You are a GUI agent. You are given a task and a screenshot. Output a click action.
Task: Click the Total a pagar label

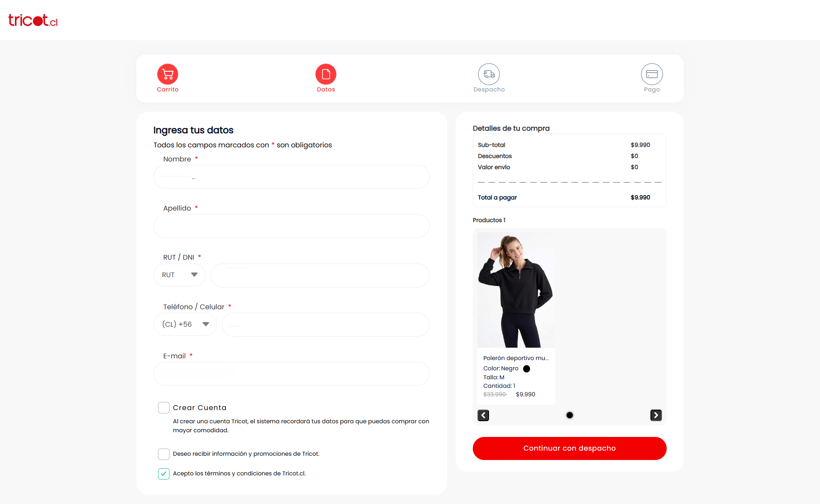(x=497, y=198)
